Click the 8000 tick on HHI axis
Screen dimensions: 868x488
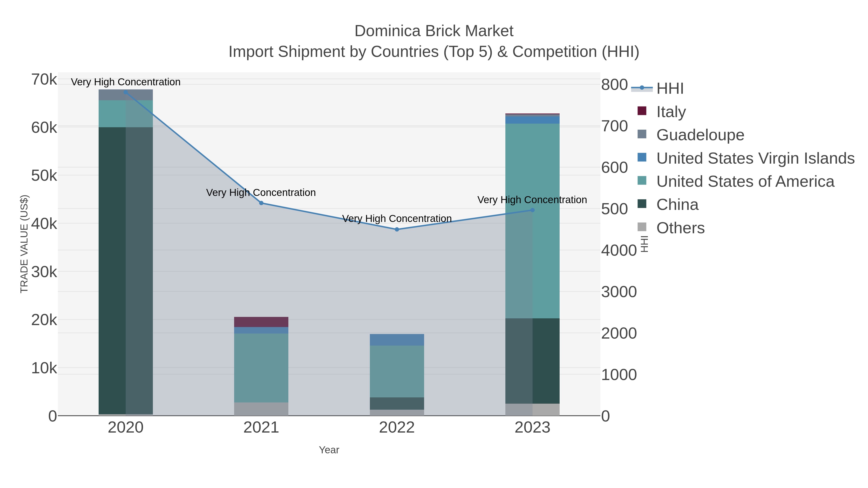click(615, 85)
